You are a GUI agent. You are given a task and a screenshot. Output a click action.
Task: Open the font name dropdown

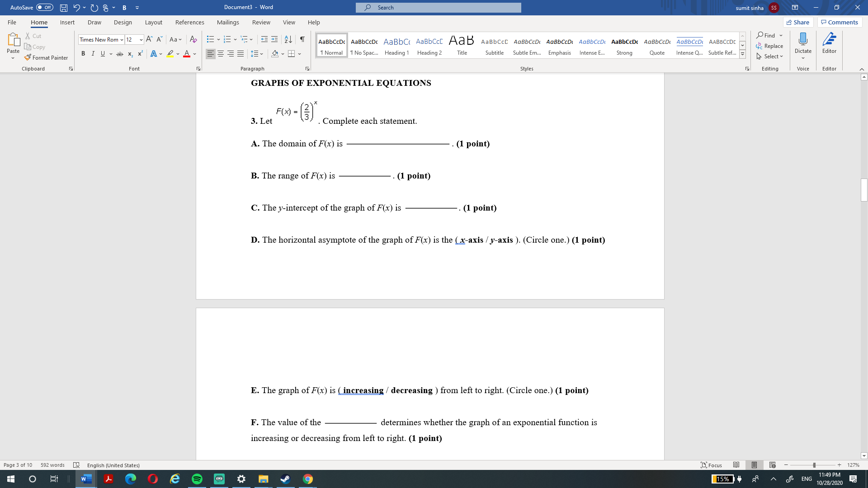click(x=122, y=40)
